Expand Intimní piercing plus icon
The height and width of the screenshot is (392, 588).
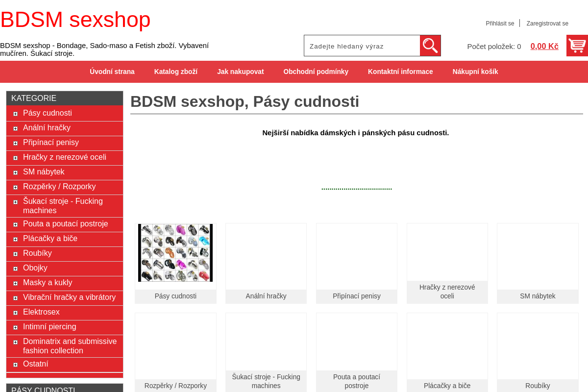[x=15, y=327]
